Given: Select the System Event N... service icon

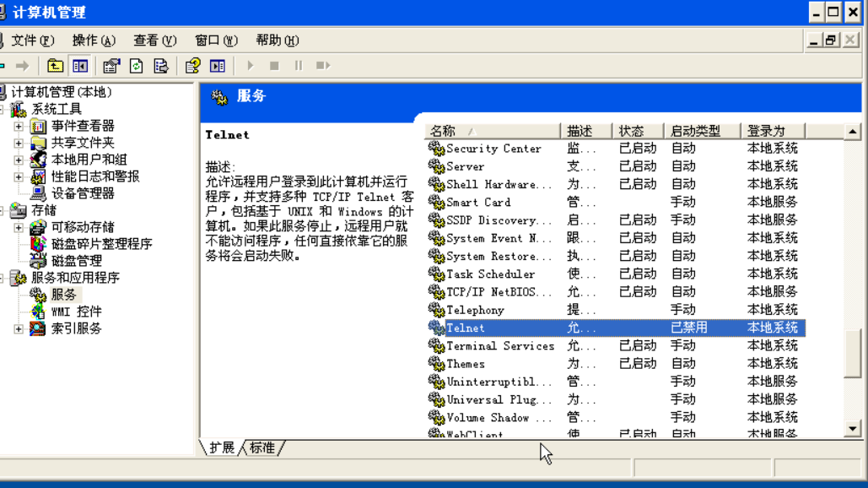Looking at the screenshot, I should pyautogui.click(x=436, y=238).
